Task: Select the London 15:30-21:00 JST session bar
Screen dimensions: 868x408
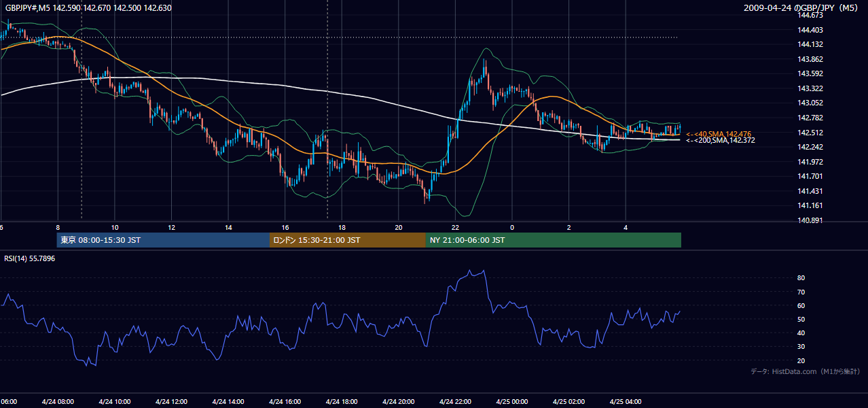Action: click(x=348, y=240)
